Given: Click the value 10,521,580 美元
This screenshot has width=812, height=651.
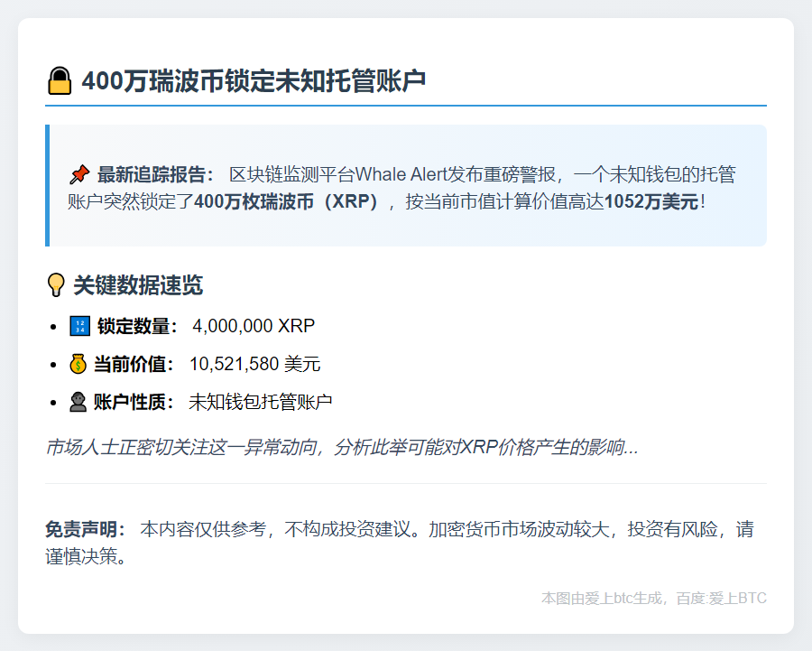Looking at the screenshot, I should [x=255, y=363].
